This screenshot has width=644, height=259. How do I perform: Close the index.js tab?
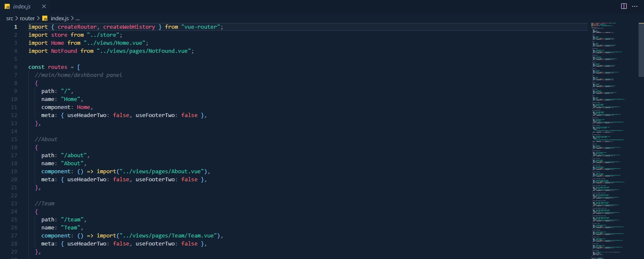coord(44,6)
